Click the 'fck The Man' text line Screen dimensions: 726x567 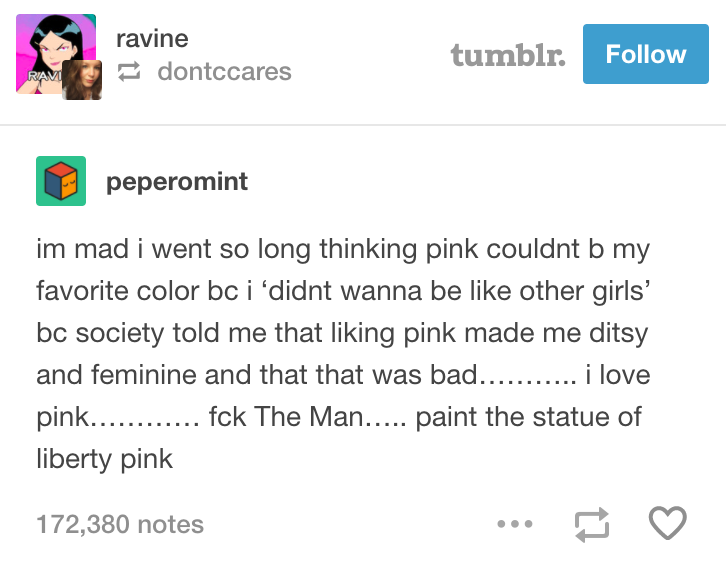tap(339, 417)
